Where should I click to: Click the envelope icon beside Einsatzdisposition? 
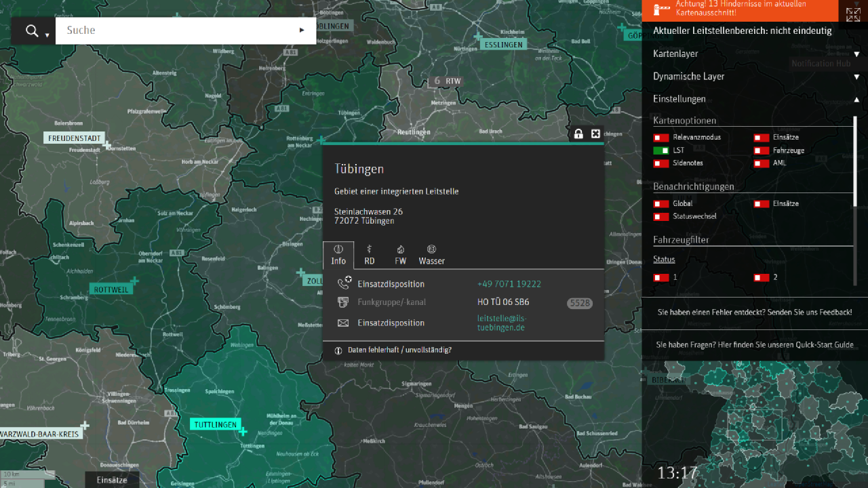344,323
